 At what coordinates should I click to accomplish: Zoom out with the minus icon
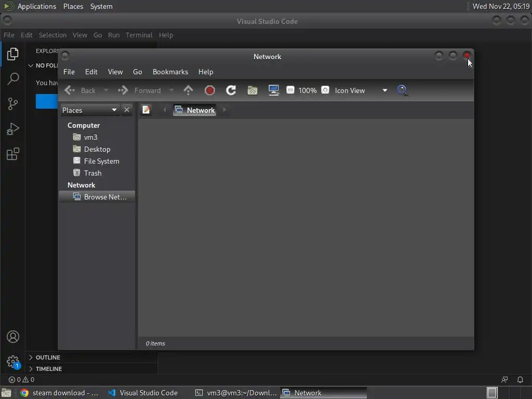290,90
